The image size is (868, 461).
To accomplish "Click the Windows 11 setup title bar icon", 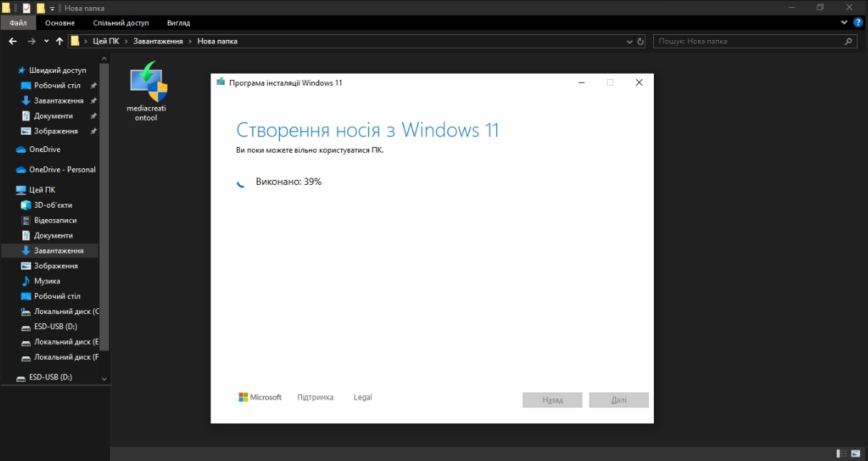I will click(x=221, y=83).
